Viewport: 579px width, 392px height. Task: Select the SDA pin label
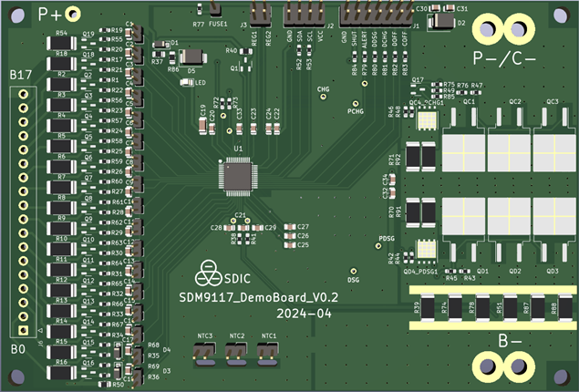point(300,36)
